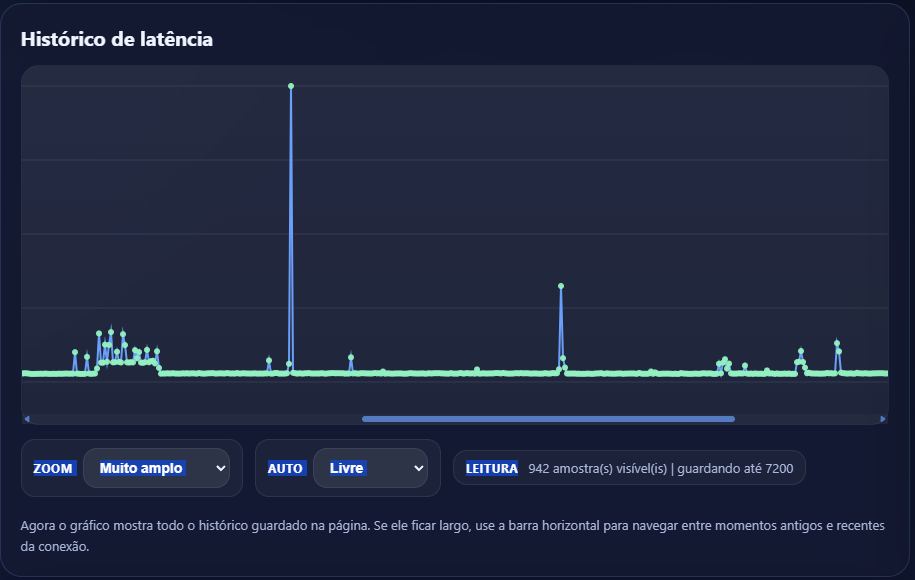Click the peak of the second-tallest spike mid-chart

(x=561, y=286)
